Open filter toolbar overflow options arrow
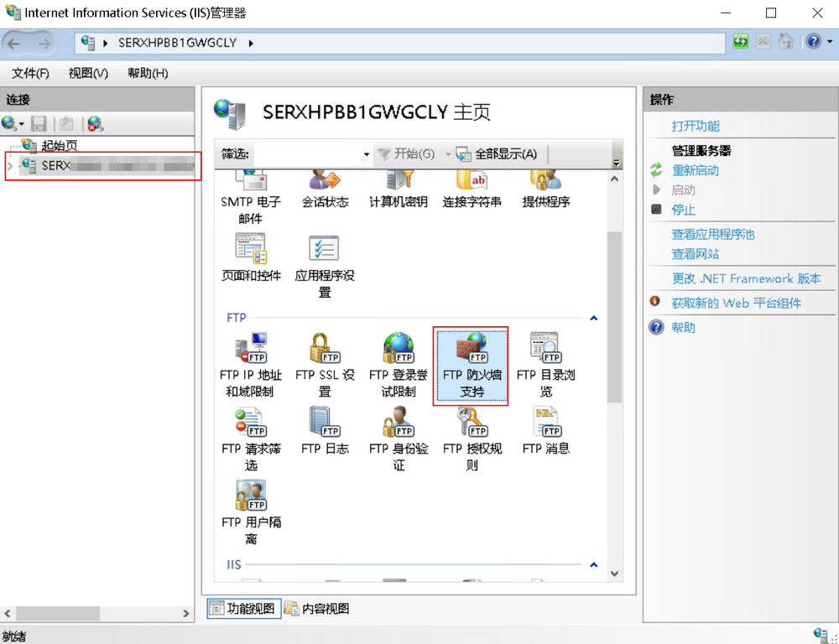 pos(617,163)
